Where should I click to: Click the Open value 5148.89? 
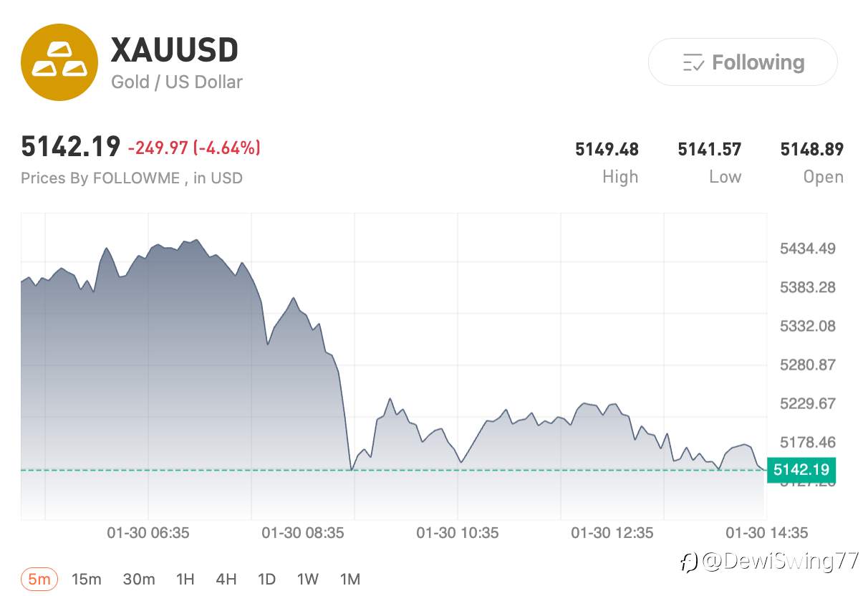[811, 150]
